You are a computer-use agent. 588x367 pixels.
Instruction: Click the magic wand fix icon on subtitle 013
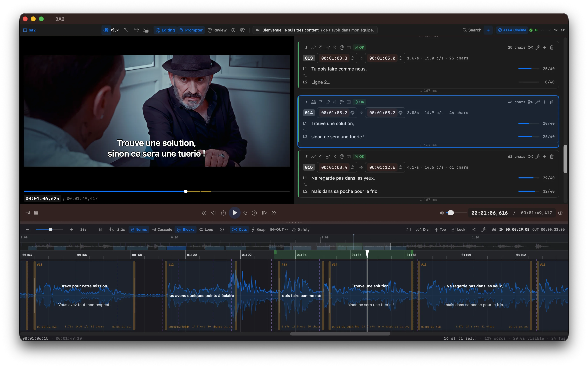335,47
